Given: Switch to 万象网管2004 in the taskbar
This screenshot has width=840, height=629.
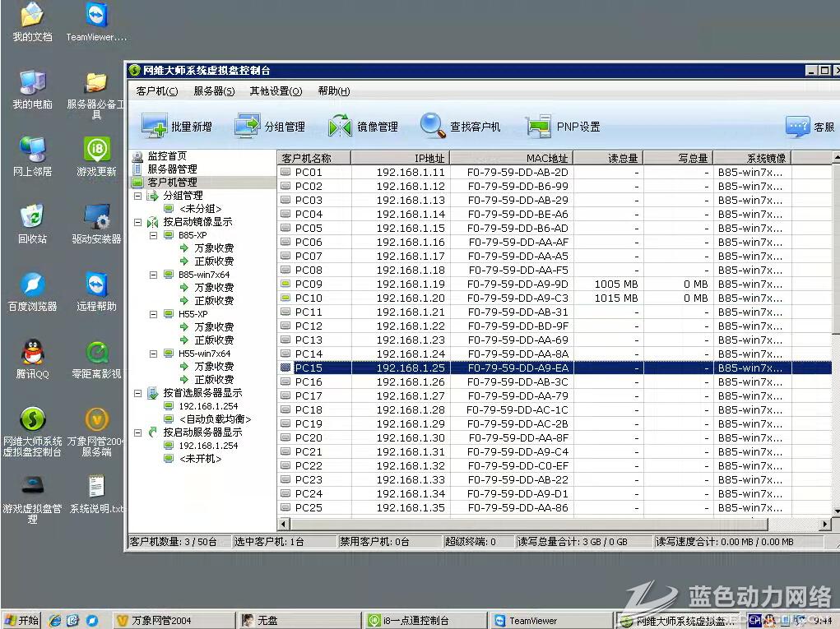Looking at the screenshot, I should [165, 621].
